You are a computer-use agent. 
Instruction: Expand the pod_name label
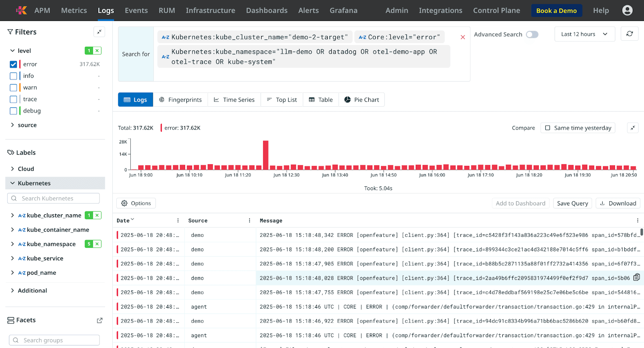coord(12,273)
